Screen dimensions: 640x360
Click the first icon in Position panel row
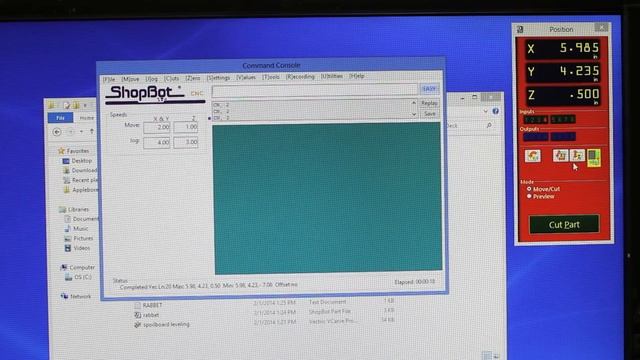pyautogui.click(x=533, y=156)
